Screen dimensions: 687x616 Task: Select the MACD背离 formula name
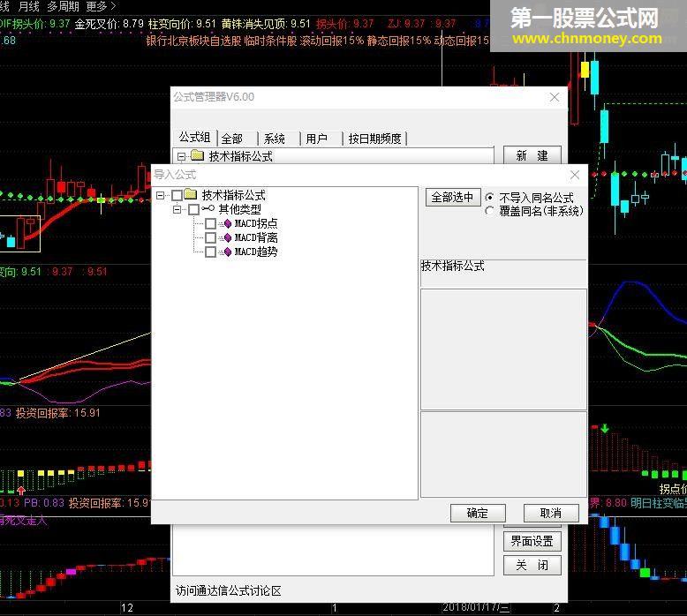(x=256, y=237)
